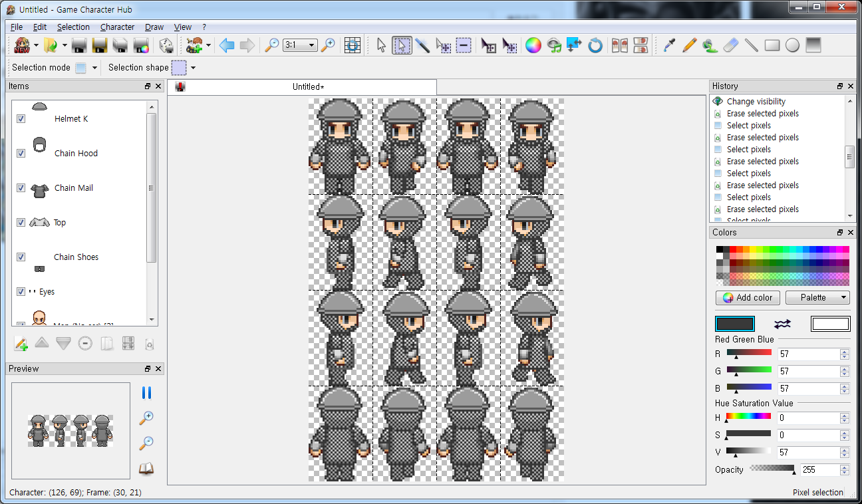Uncheck the Chain Shoes item checkbox
Screen dimensions: 862x504
click(21, 257)
